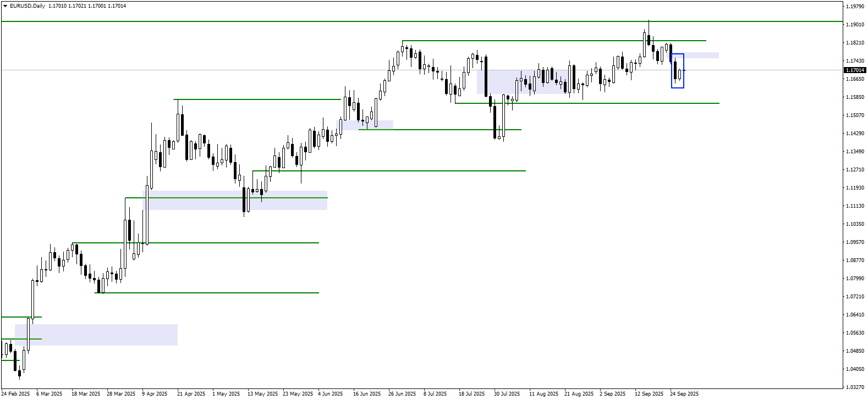Click the 2 Sep 2025 date label
The image size is (868, 400).
(613, 394)
